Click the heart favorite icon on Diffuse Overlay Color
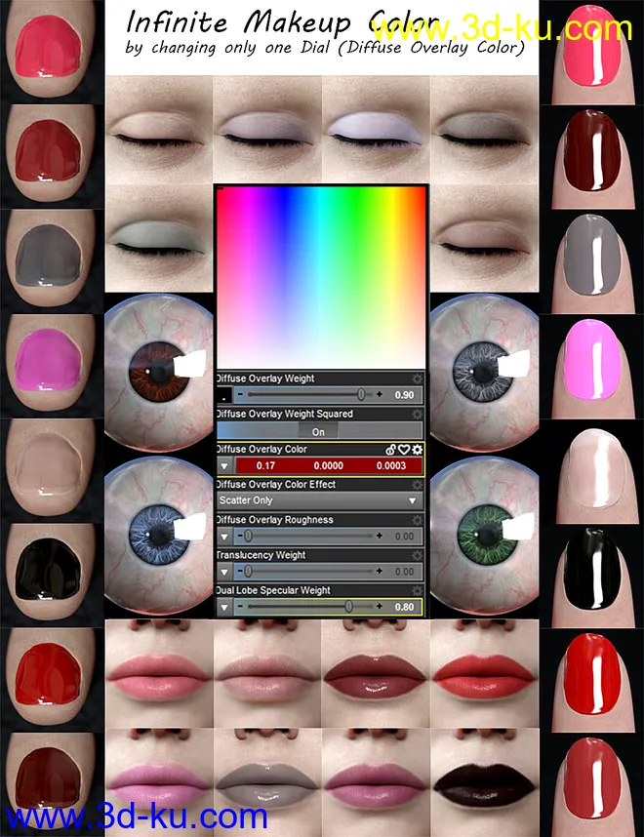The width and height of the screenshot is (644, 837). (x=403, y=450)
